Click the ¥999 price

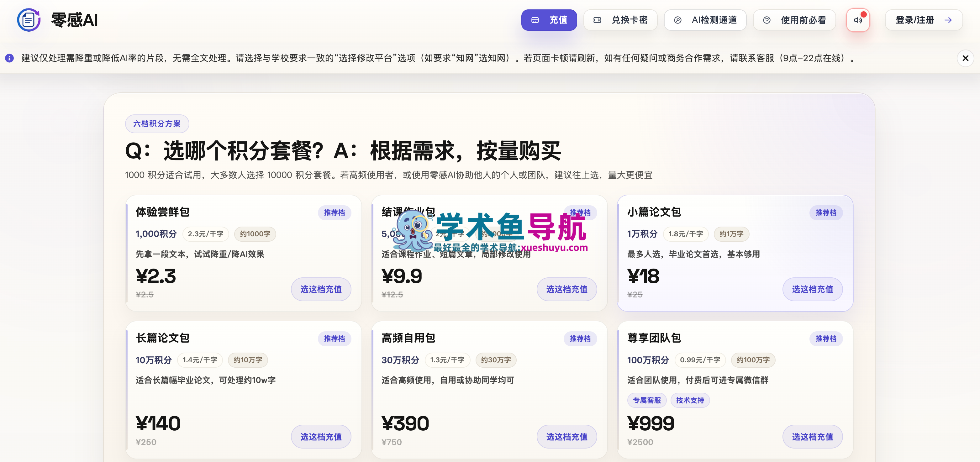651,423
